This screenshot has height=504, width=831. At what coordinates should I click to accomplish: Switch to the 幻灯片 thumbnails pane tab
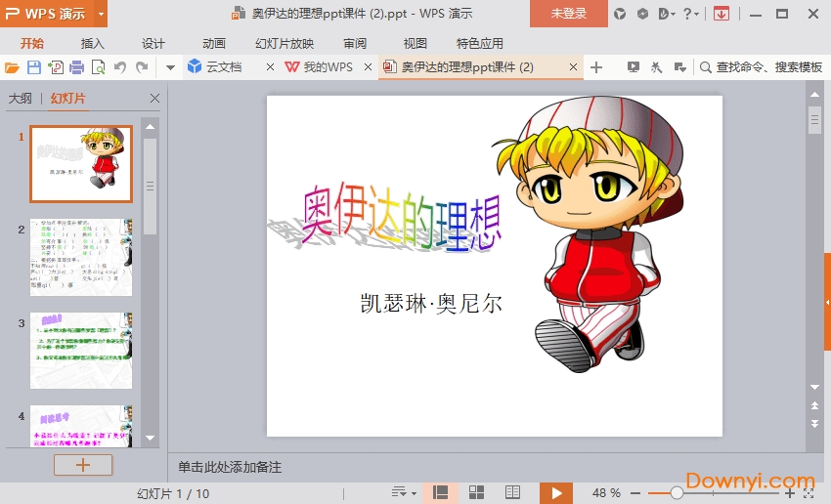pos(67,98)
